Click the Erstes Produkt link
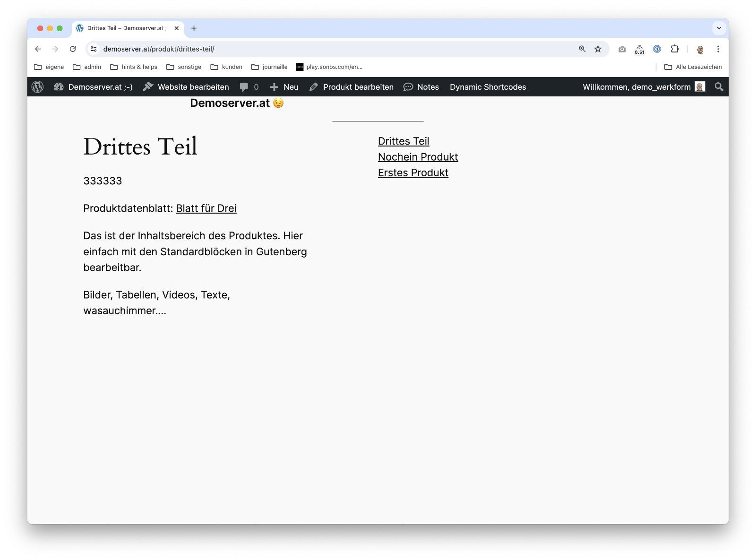 (x=413, y=173)
